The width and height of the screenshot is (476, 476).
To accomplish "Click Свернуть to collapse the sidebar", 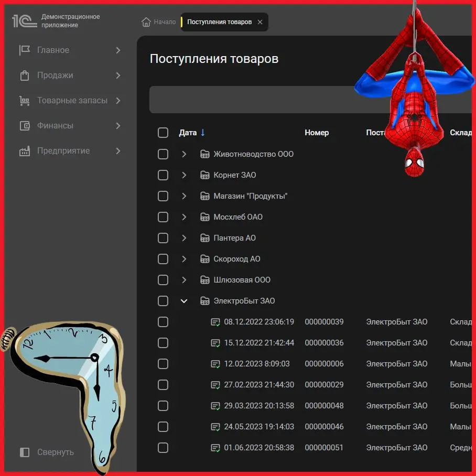I will (56, 452).
